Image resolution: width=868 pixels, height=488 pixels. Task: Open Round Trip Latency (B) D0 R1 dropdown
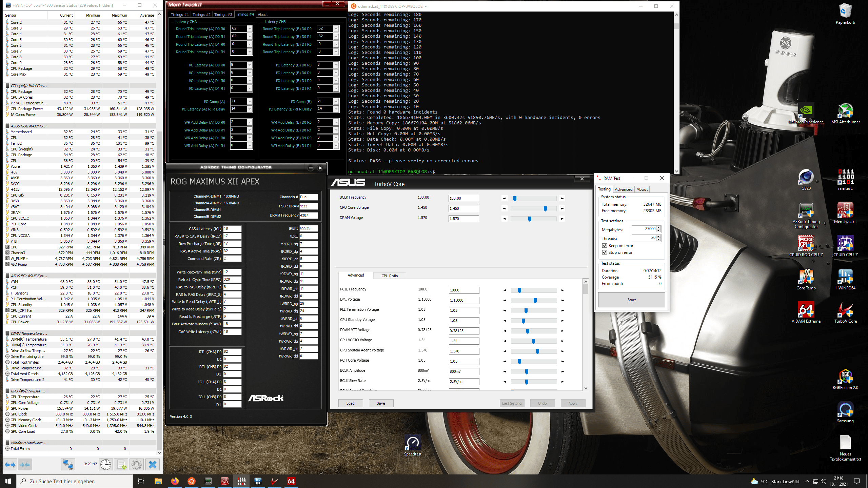(x=336, y=36)
